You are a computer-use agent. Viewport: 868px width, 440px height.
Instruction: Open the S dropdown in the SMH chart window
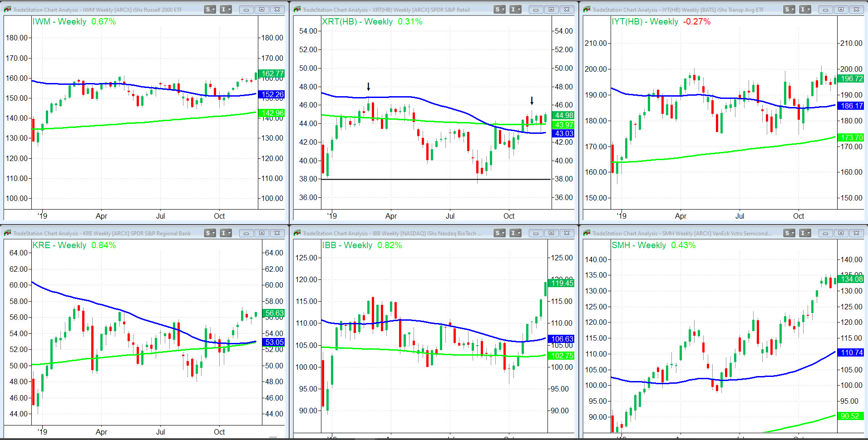[789, 233]
